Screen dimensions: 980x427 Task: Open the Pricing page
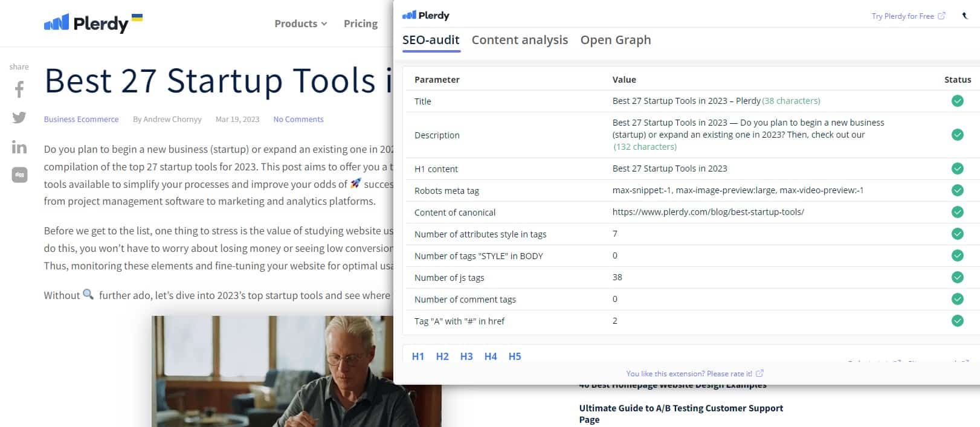point(361,24)
